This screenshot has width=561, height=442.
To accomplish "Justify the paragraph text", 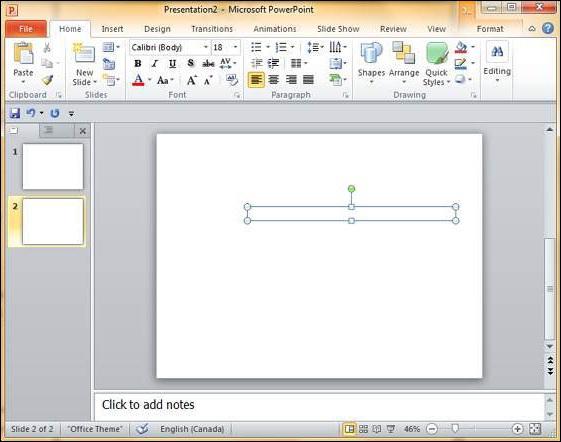I will [x=308, y=80].
